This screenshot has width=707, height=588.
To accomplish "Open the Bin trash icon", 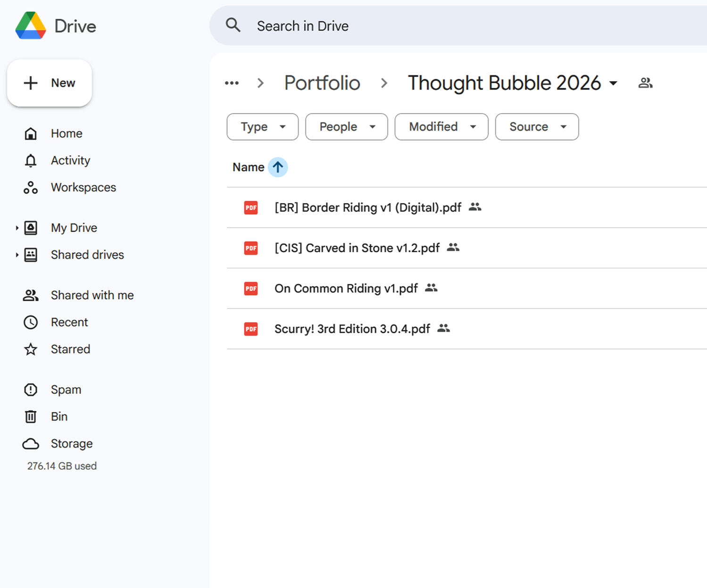I will pos(31,417).
